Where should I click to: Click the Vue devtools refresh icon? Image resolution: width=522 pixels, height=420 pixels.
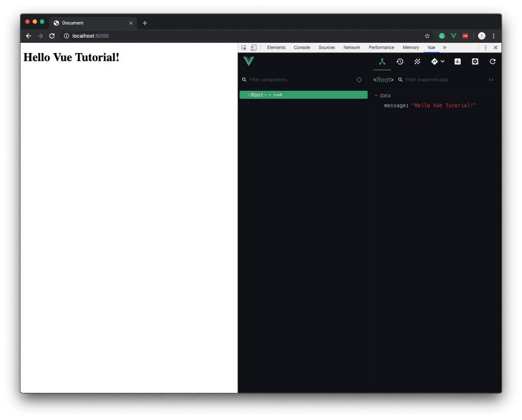click(x=493, y=62)
